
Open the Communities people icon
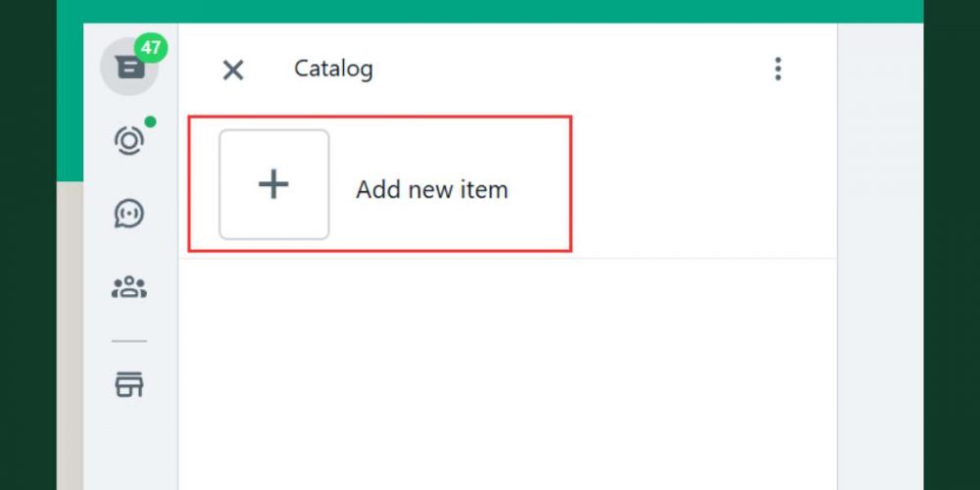point(129,287)
